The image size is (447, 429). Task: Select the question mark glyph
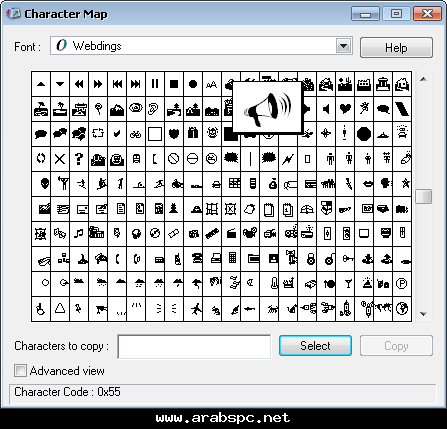point(79,159)
